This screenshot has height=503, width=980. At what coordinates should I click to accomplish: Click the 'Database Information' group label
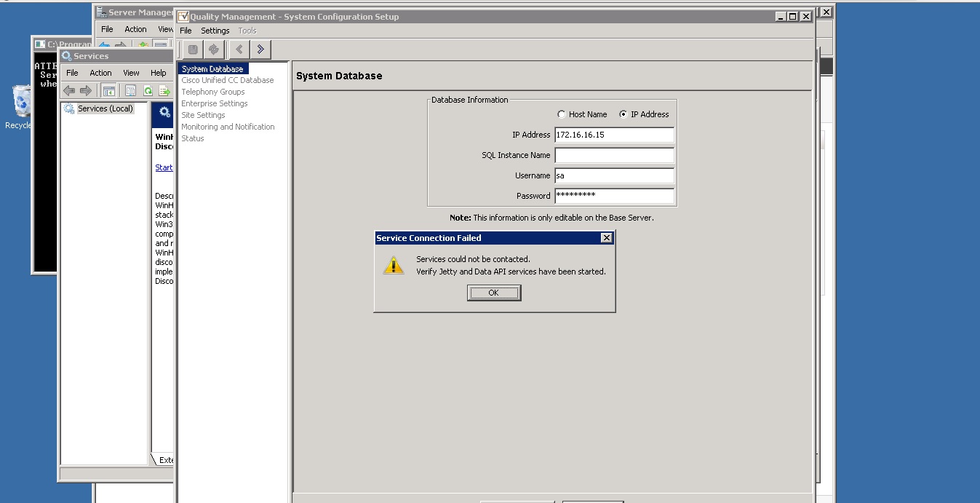pos(470,100)
